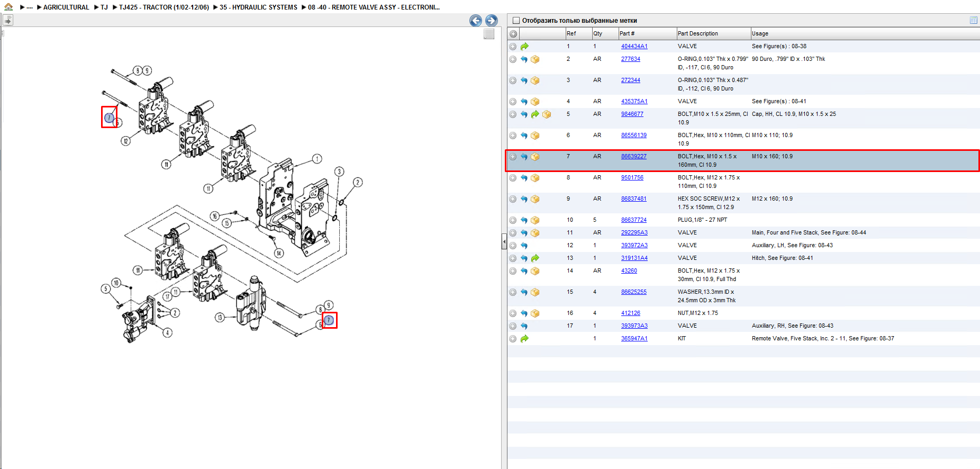Select callout 1 in the diagram
Screen dimensions: 980x469
(x=317, y=159)
